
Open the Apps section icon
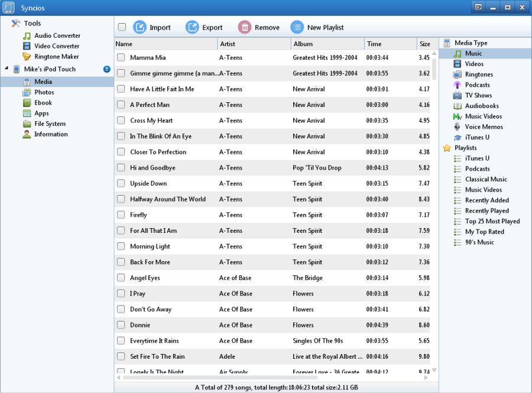click(x=27, y=113)
